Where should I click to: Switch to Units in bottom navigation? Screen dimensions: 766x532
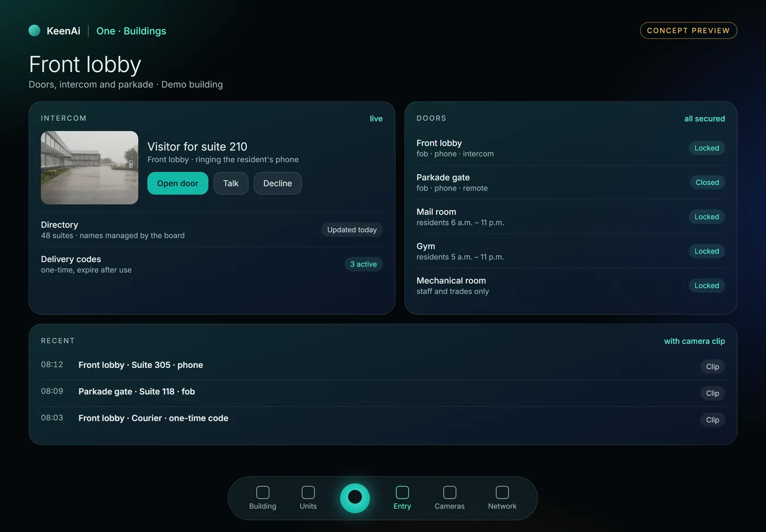(x=308, y=498)
